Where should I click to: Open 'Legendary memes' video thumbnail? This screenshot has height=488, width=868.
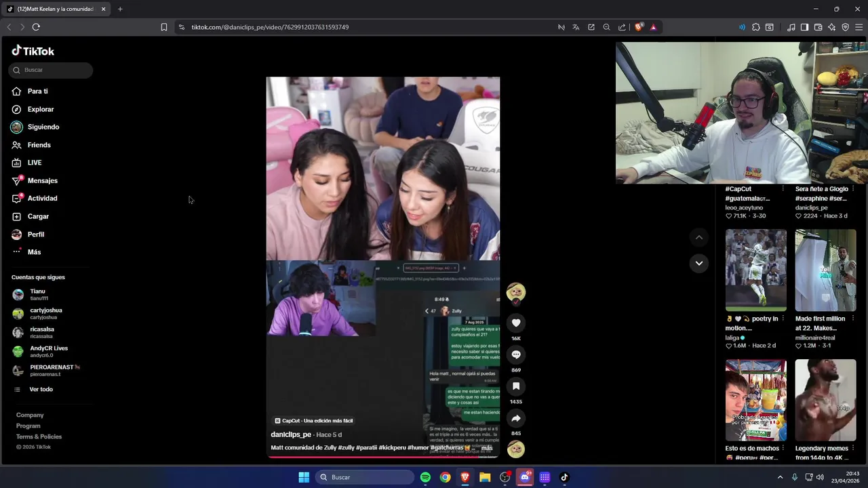[x=825, y=400]
